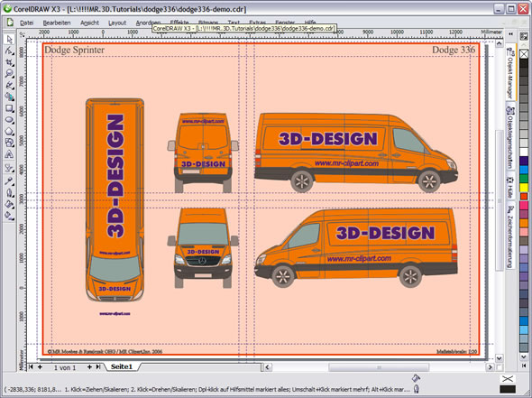Click vertical scrollbar up arrow
532x398 pixels.
[x=499, y=43]
